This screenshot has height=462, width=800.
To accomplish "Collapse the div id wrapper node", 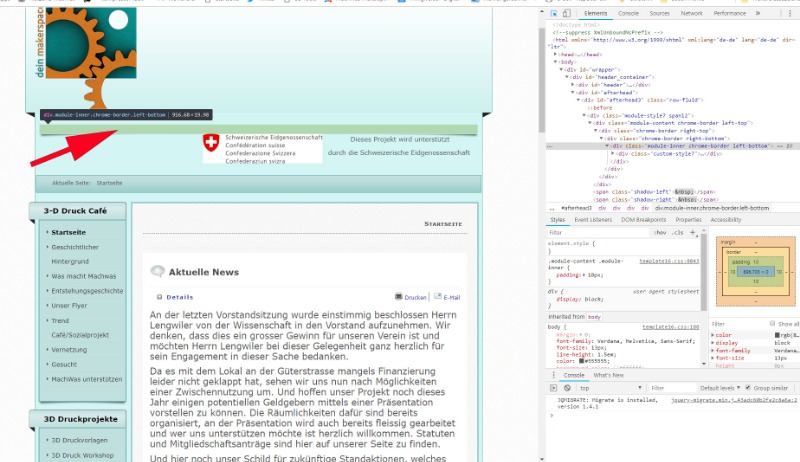I will [561, 69].
